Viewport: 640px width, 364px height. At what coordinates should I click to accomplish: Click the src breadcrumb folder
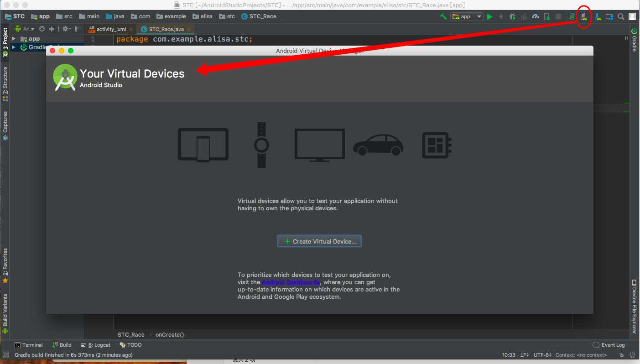point(64,16)
